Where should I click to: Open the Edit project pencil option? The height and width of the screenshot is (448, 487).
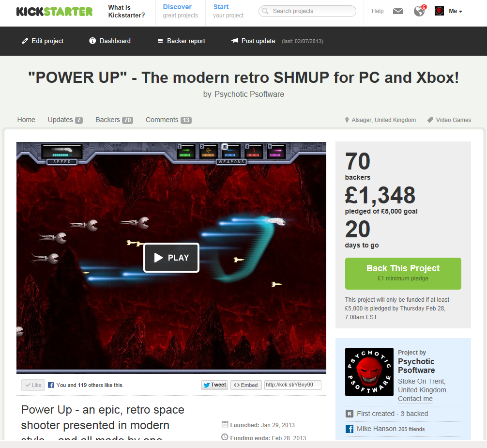[x=43, y=41]
